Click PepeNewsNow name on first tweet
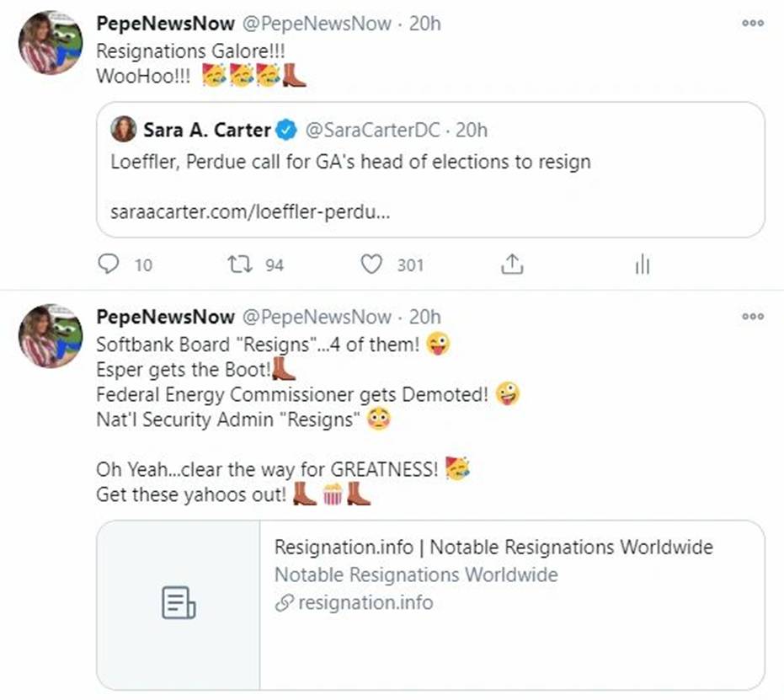The image size is (784, 700). click(x=165, y=24)
